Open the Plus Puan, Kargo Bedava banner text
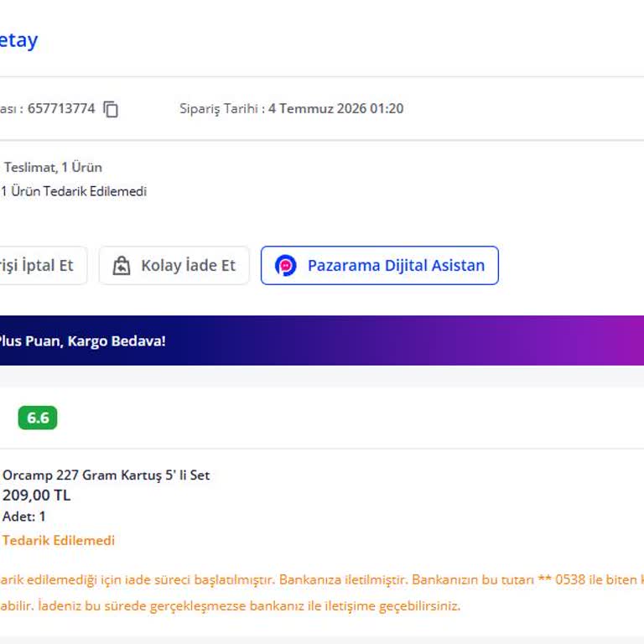 click(82, 341)
